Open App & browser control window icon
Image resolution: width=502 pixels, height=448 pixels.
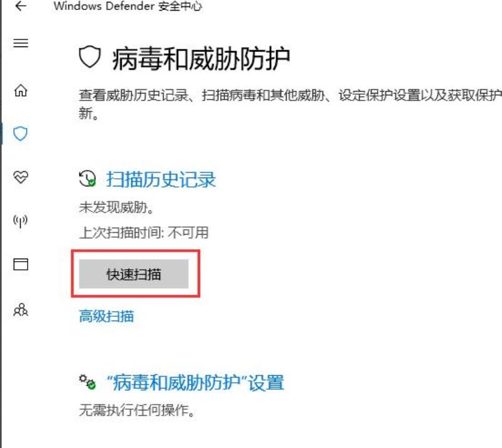(x=21, y=264)
